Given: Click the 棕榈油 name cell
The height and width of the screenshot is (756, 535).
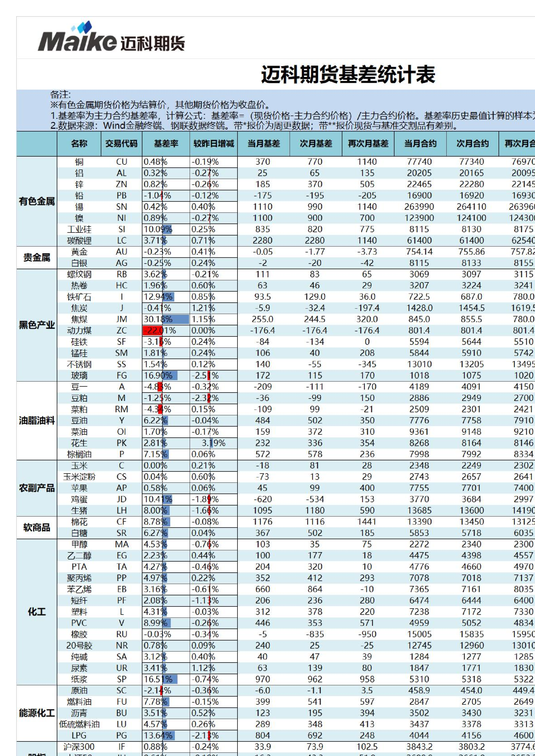Looking at the screenshot, I should pos(79,454).
